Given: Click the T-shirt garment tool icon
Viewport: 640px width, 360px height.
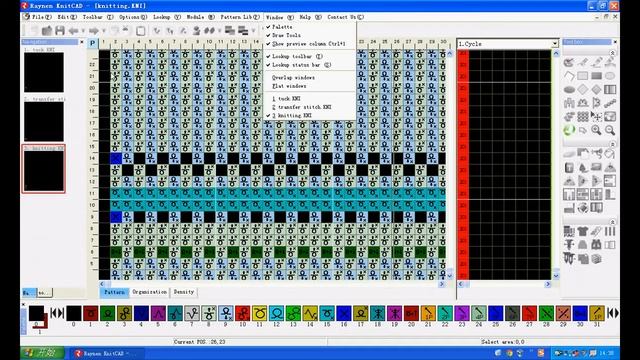Looking at the screenshot, I should click(583, 231).
